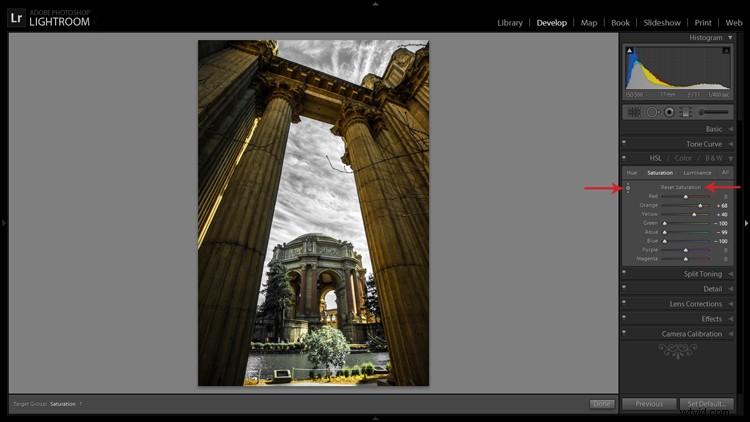Click Reset Saturation label
Viewport: 750px width, 422px height.
click(681, 187)
